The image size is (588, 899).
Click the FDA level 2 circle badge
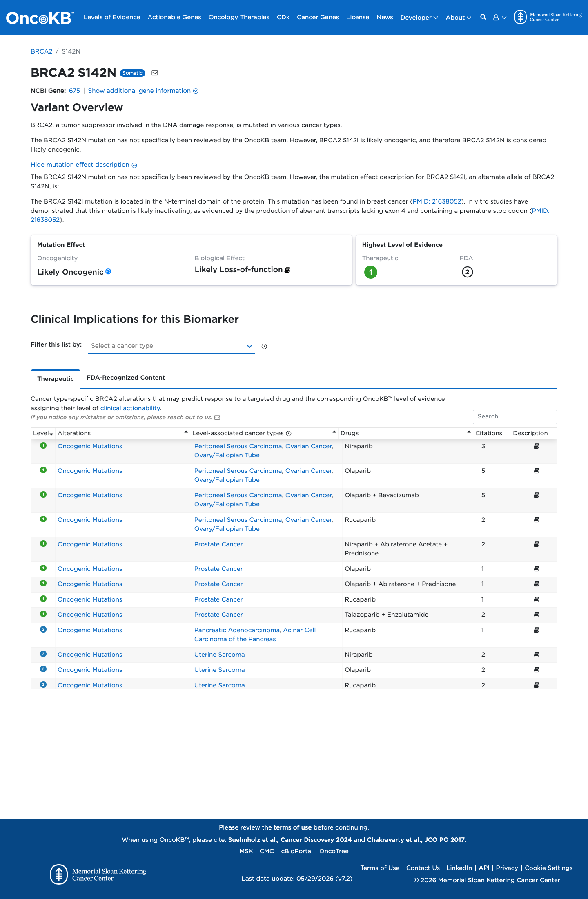[467, 272]
